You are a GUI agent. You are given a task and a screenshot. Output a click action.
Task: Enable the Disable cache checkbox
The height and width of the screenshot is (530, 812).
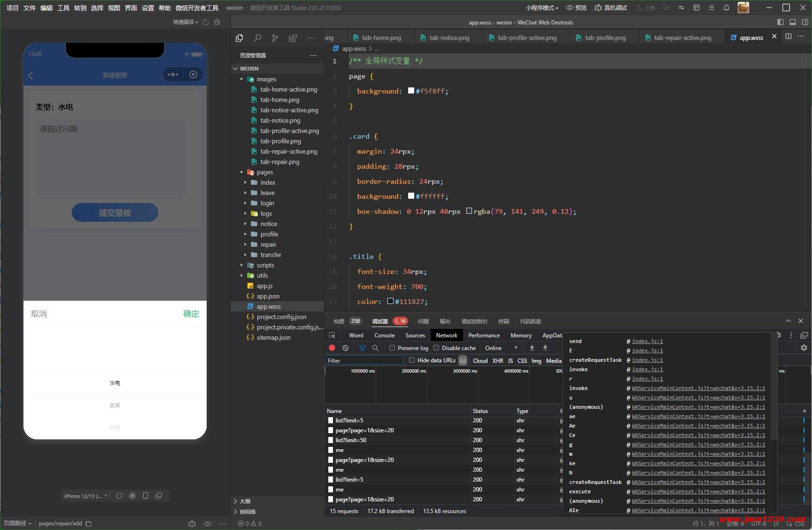pyautogui.click(x=436, y=348)
